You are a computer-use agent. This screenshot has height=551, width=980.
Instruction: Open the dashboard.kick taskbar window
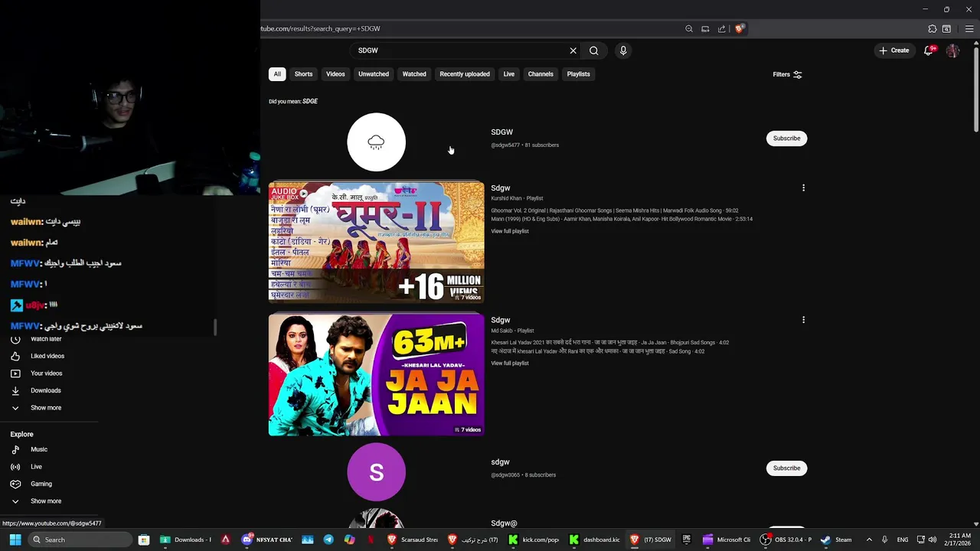(x=594, y=540)
